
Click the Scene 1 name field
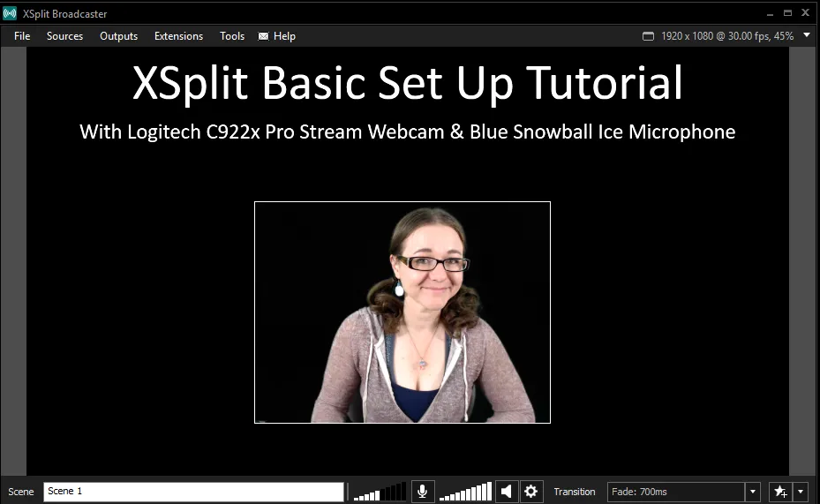click(x=193, y=492)
